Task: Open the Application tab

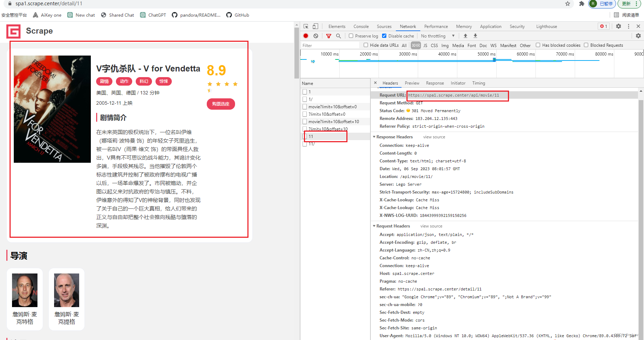Action: pos(491,27)
